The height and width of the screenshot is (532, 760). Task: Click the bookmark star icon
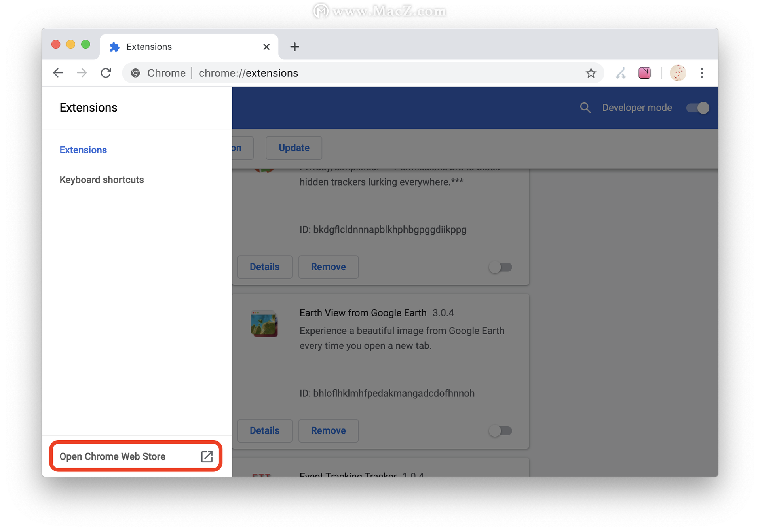591,73
